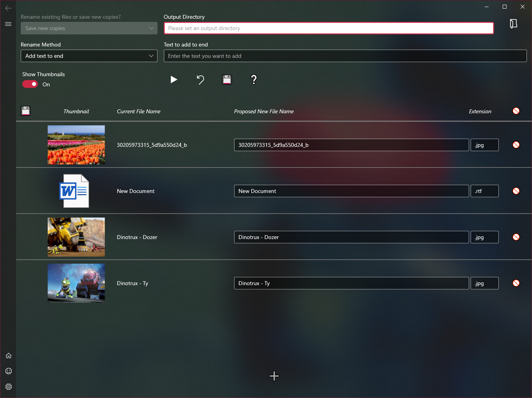Open help using the question mark icon
This screenshot has width=532, height=398.
(253, 80)
